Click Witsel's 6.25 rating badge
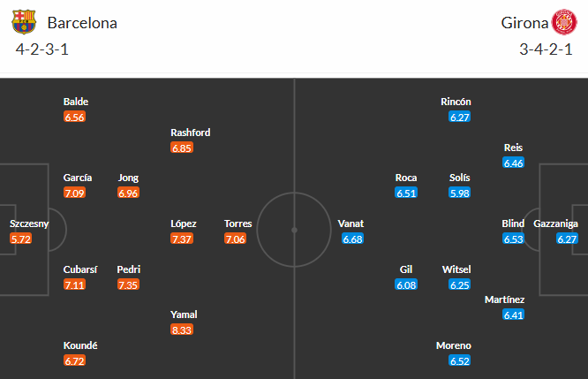Viewport: 588px width, 379px height. pos(459,284)
